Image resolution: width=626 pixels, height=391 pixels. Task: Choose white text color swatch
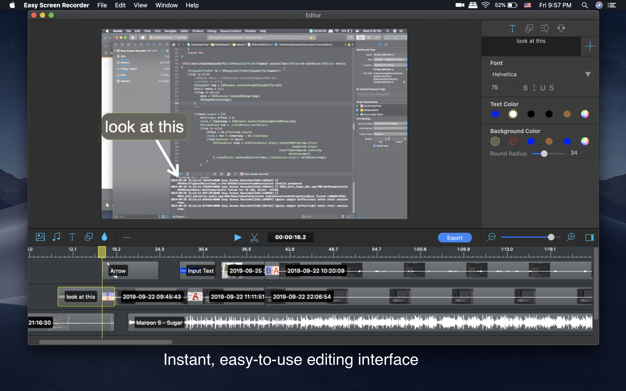pyautogui.click(x=513, y=114)
